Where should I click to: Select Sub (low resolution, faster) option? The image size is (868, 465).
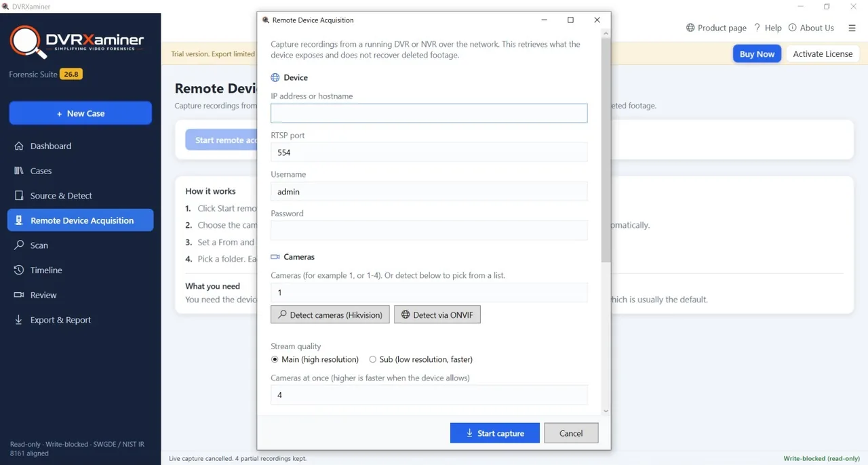point(420,359)
